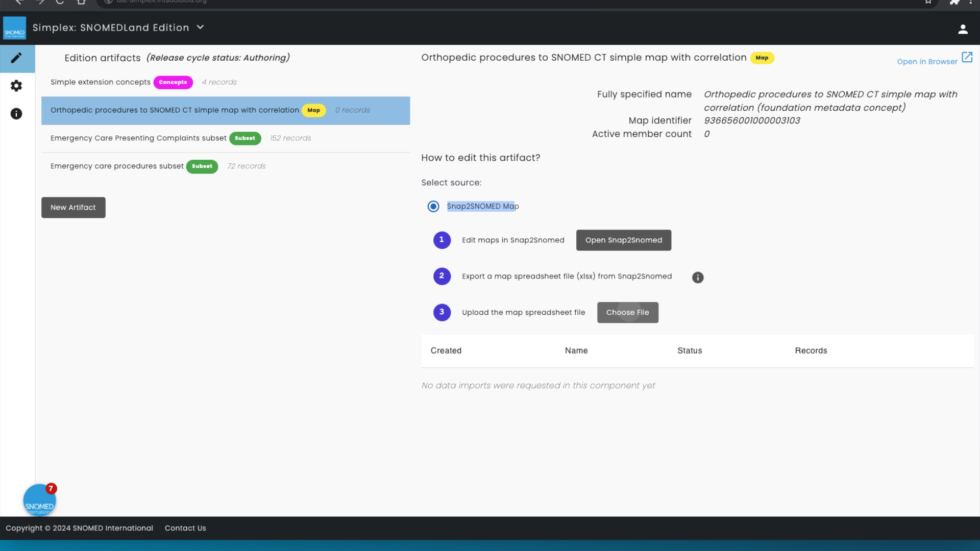Viewport: 980px width, 551px height.
Task: Click Choose File to upload the map spreadsheet
Action: point(627,312)
